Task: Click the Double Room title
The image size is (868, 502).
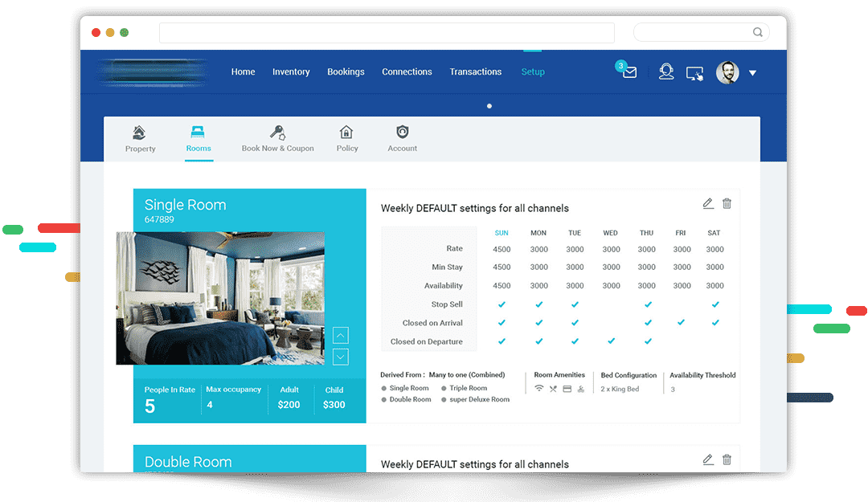Action: tap(187, 462)
